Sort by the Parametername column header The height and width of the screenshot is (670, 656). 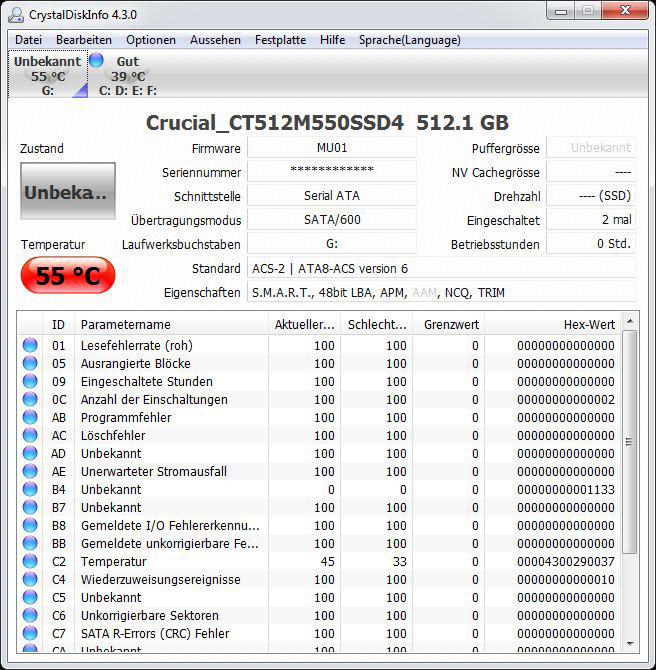coord(171,325)
